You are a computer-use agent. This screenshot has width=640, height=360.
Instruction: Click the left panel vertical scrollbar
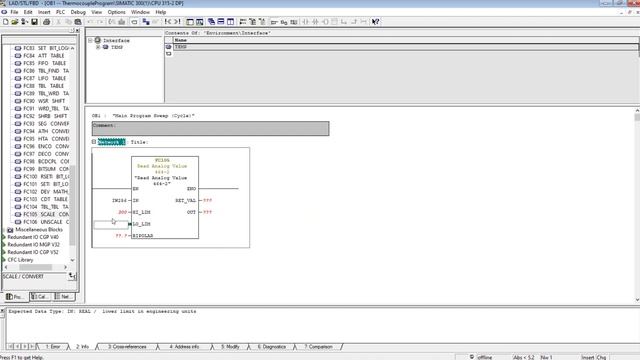point(73,204)
